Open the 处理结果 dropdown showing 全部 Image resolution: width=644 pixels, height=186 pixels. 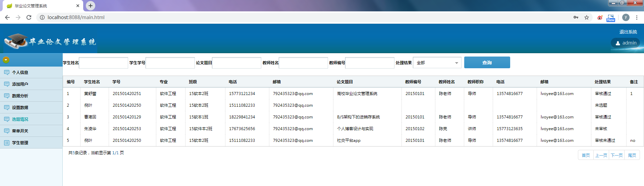click(x=437, y=63)
